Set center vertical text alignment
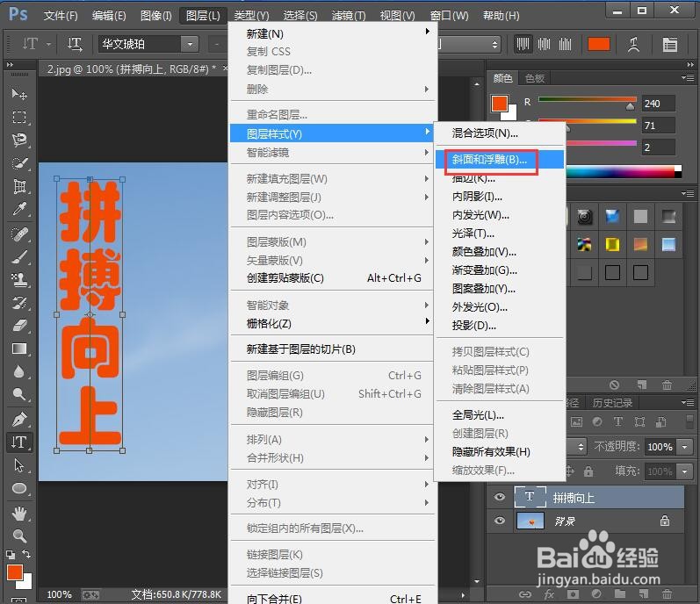 tap(544, 44)
